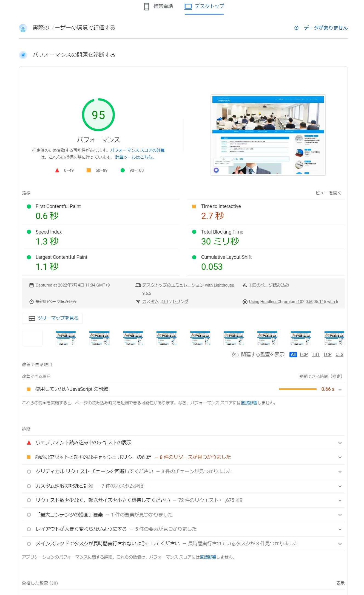The width and height of the screenshot is (364, 595).
Task: Click the Chrome icon beside Using HeadlessChromium
Action: (245, 302)
